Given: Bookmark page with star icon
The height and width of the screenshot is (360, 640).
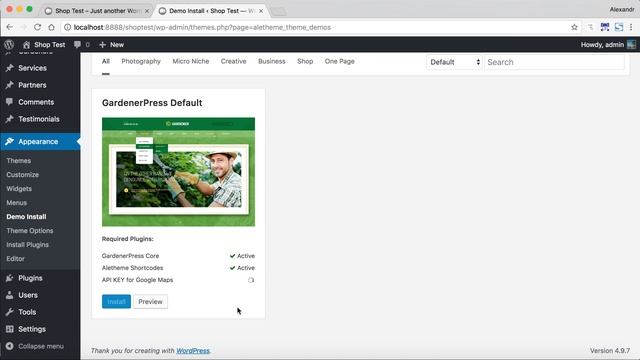Looking at the screenshot, I should coord(574,27).
